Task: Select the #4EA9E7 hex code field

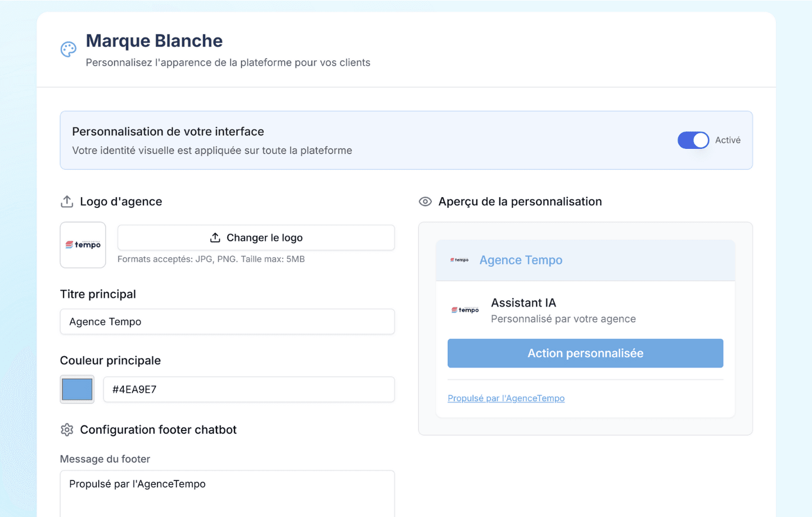Action: click(249, 389)
